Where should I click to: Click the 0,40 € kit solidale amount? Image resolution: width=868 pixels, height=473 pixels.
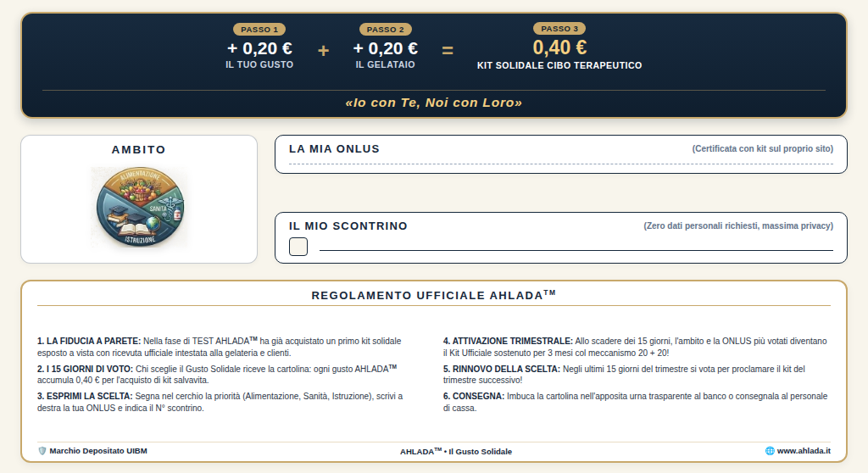click(559, 47)
